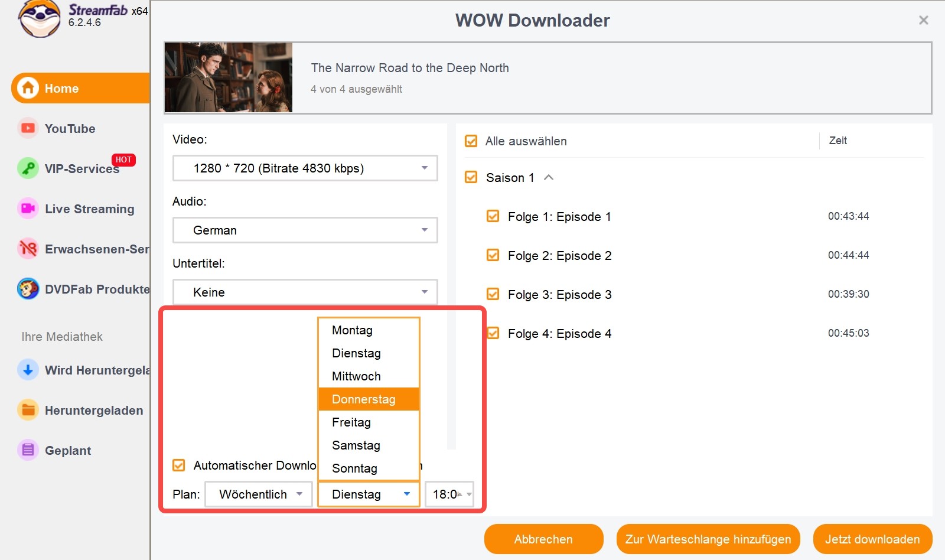Click Zur Warteschlange hinzufügen button
The image size is (945, 560).
click(708, 539)
